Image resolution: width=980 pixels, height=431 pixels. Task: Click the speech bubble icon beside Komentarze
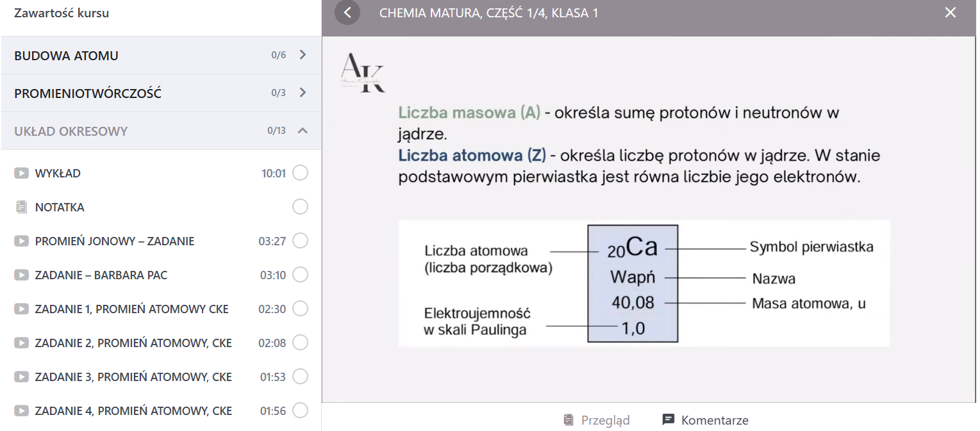pyautogui.click(x=667, y=419)
